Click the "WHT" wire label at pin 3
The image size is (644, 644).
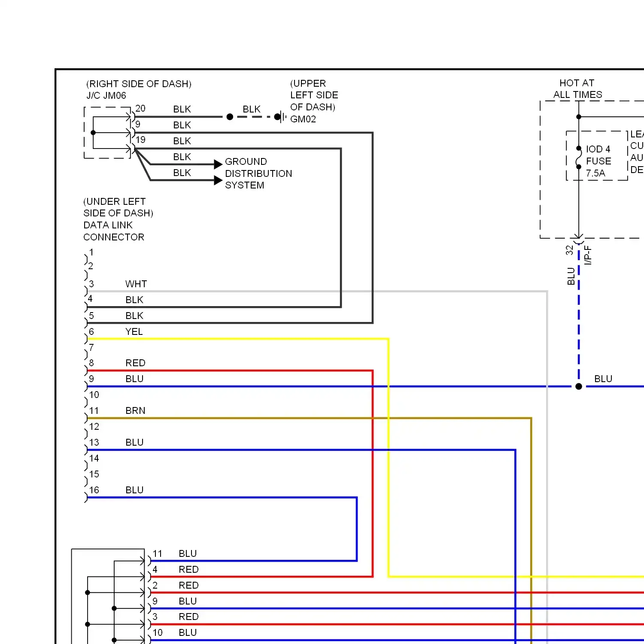136,284
